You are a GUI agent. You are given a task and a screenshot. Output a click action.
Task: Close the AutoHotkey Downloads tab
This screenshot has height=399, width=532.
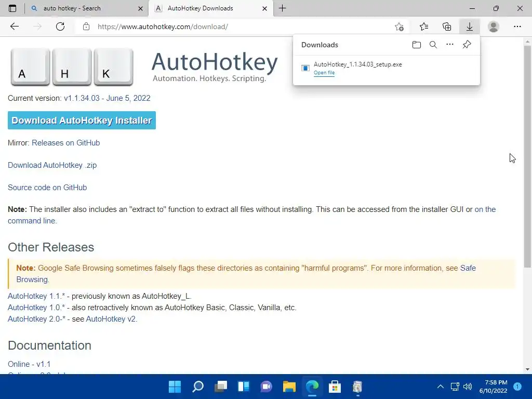pyautogui.click(x=264, y=8)
